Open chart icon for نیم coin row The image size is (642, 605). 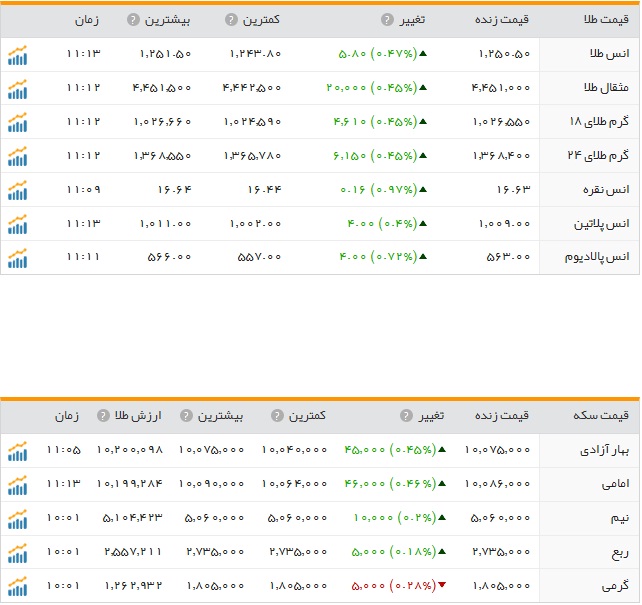point(17,519)
